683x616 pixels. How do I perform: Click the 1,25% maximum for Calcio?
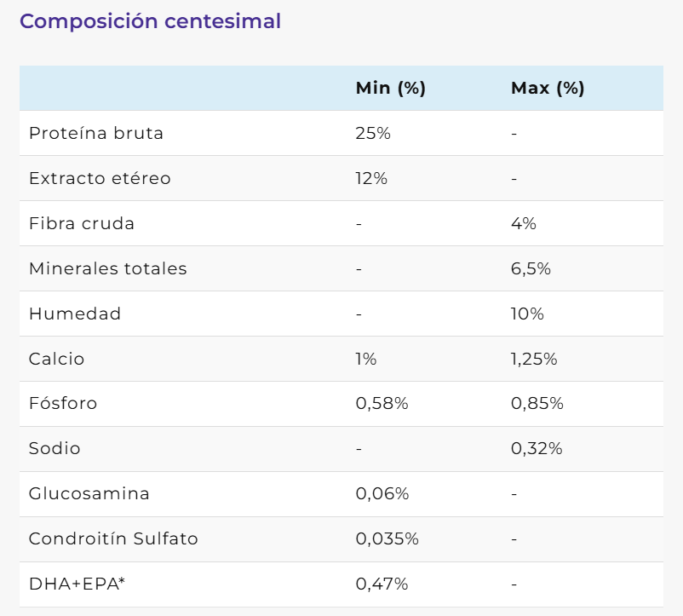534,360
